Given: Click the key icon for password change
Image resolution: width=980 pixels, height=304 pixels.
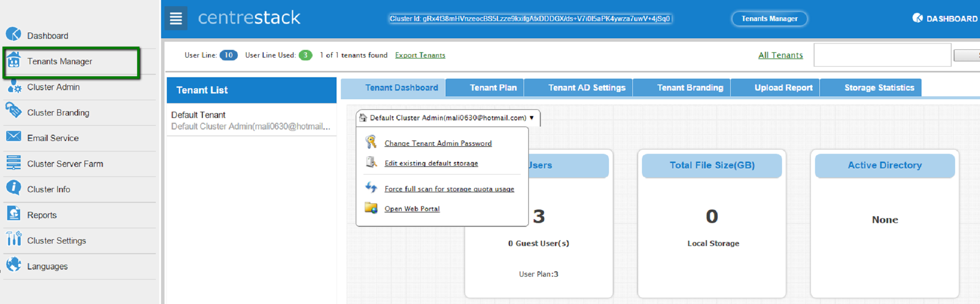Looking at the screenshot, I should coord(371,142).
